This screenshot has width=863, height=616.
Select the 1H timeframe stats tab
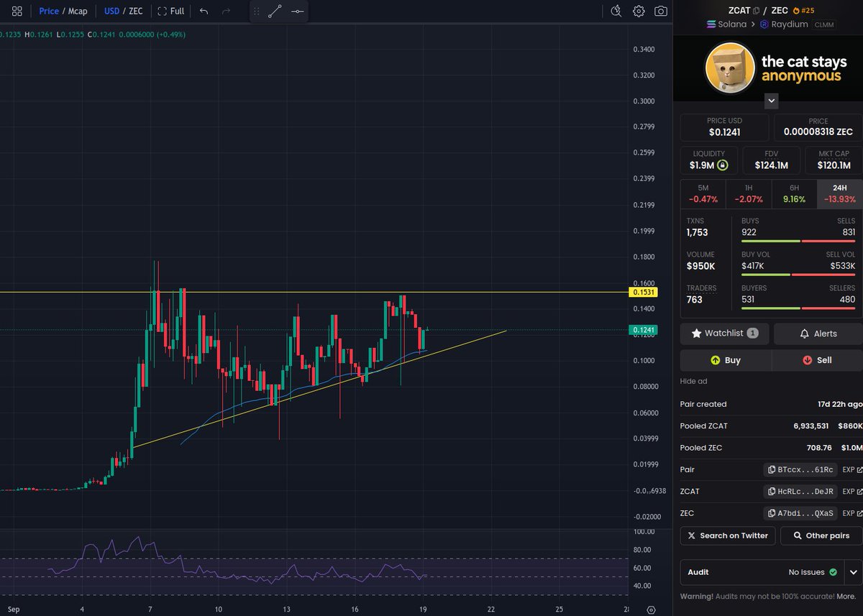click(748, 193)
